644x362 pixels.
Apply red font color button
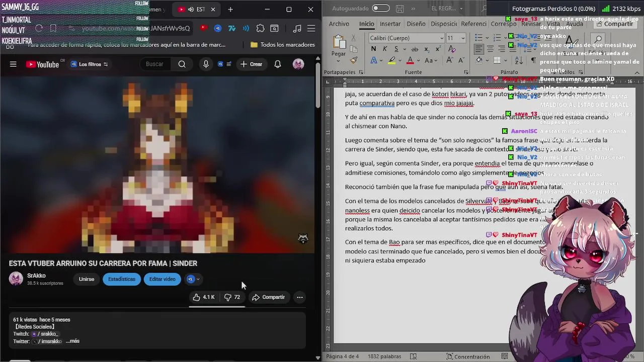pos(410,60)
